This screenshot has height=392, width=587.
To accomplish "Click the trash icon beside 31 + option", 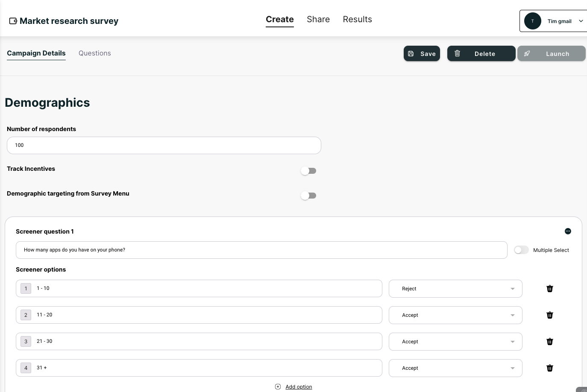I will point(550,368).
